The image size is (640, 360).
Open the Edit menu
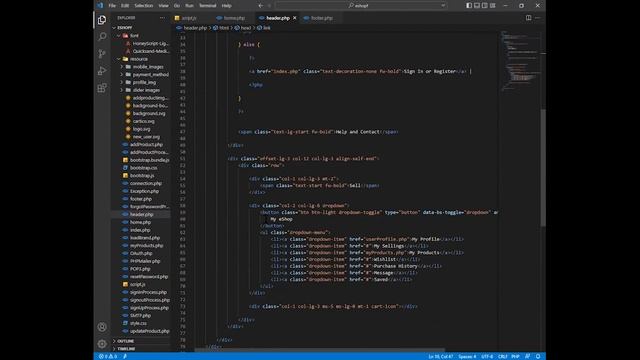(x=125, y=6)
